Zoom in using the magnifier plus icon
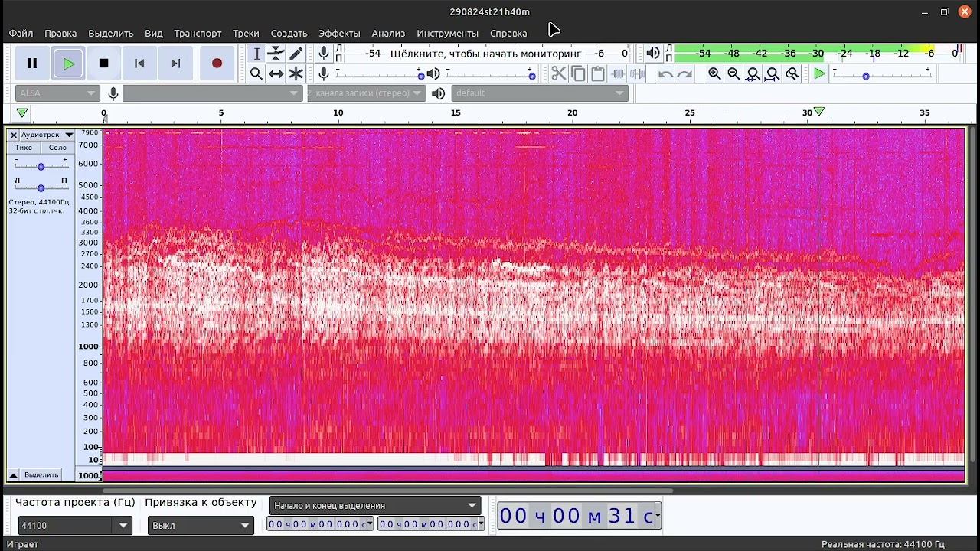 714,73
